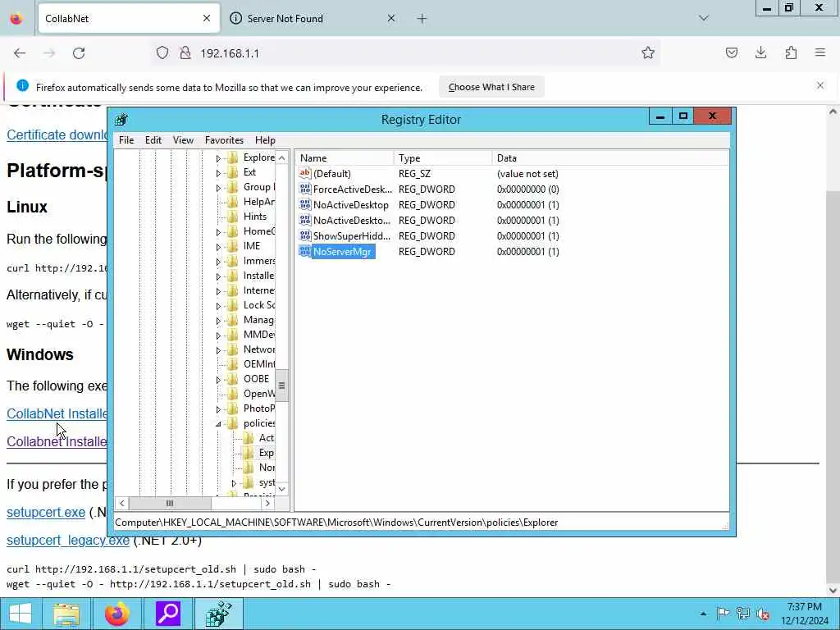Open the Firefox downloads panel
Image resolution: width=840 pixels, height=630 pixels.
(x=760, y=52)
